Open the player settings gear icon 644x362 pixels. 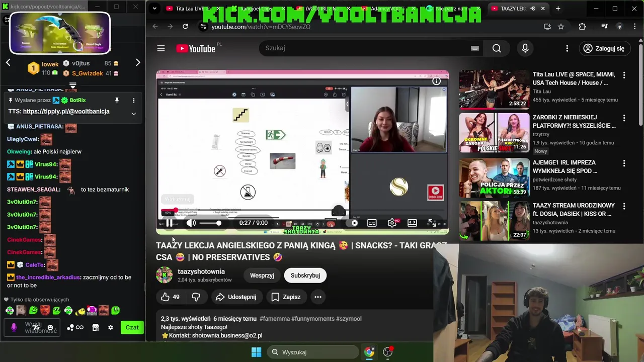coord(392,223)
